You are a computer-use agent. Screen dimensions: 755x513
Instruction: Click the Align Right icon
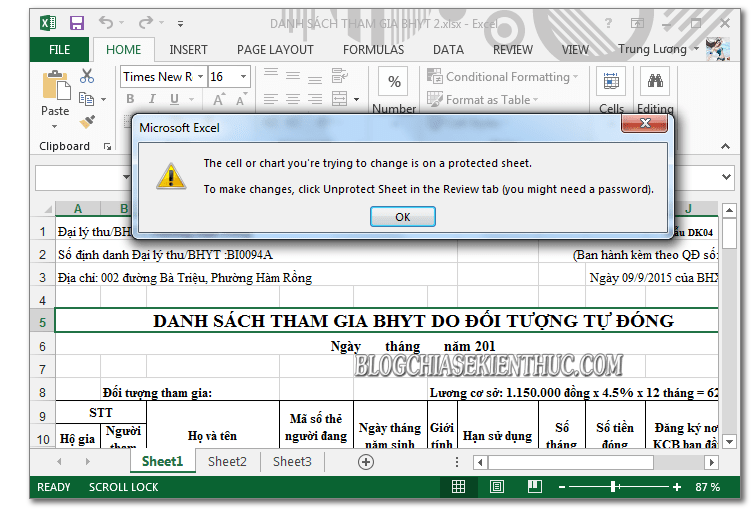coord(315,99)
